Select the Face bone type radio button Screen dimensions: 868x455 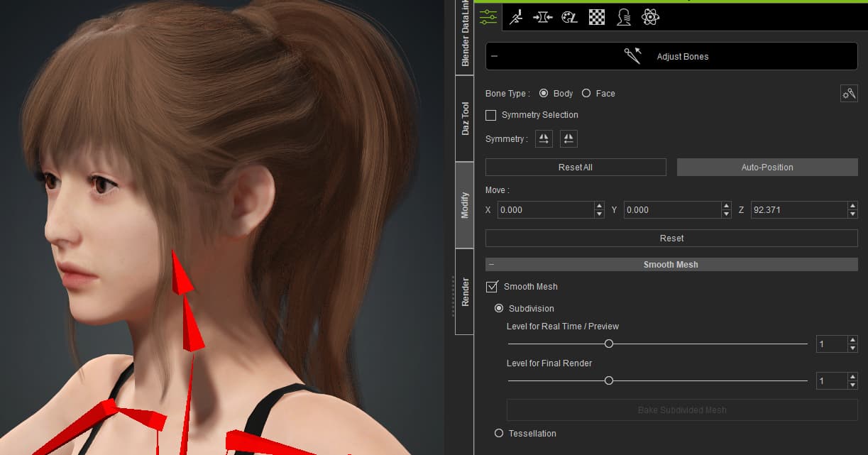(x=586, y=94)
